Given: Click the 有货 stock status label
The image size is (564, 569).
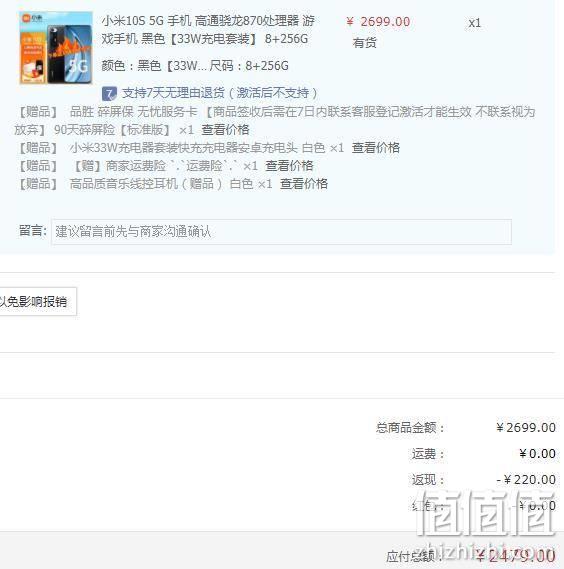Looking at the screenshot, I should pos(364,43).
